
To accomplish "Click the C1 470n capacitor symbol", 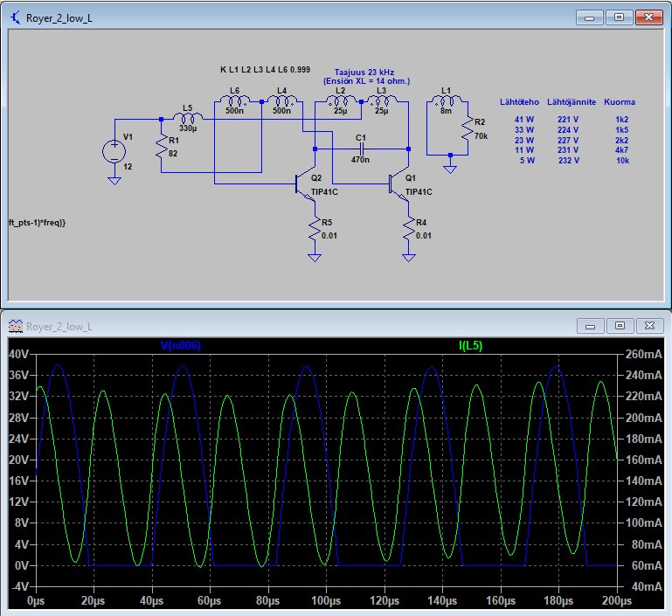I will [361, 149].
